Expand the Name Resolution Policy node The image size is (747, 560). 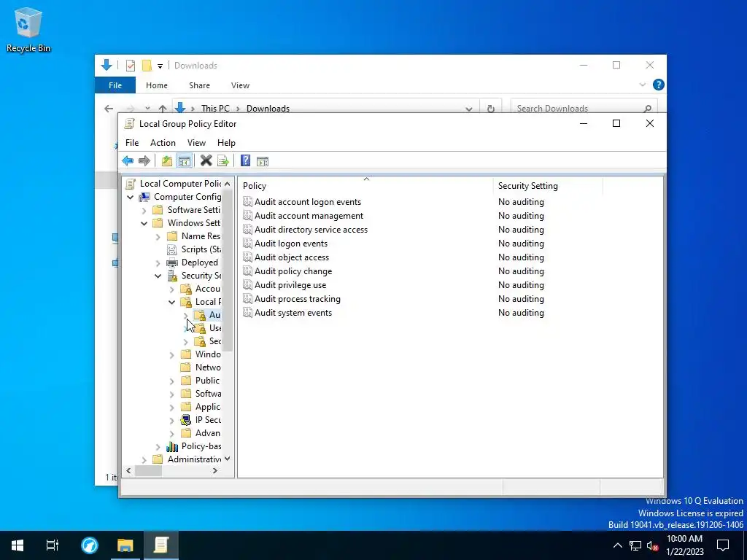click(158, 237)
